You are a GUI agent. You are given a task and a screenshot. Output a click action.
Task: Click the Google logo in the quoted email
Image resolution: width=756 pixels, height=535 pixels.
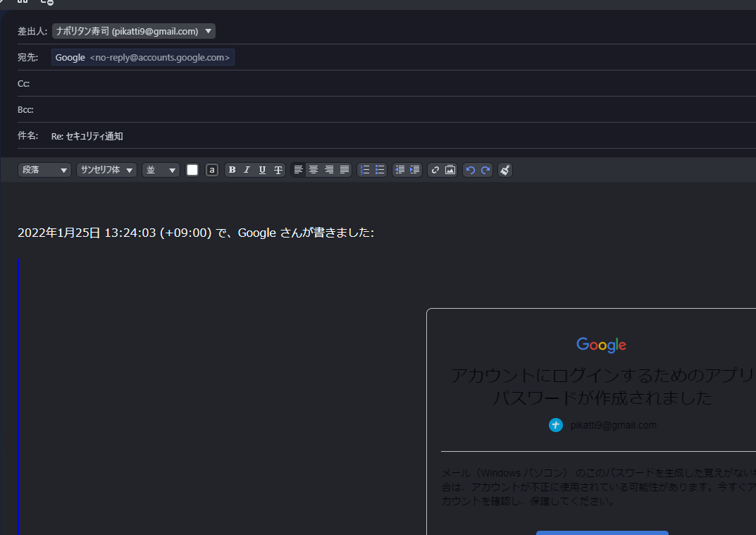(601, 345)
